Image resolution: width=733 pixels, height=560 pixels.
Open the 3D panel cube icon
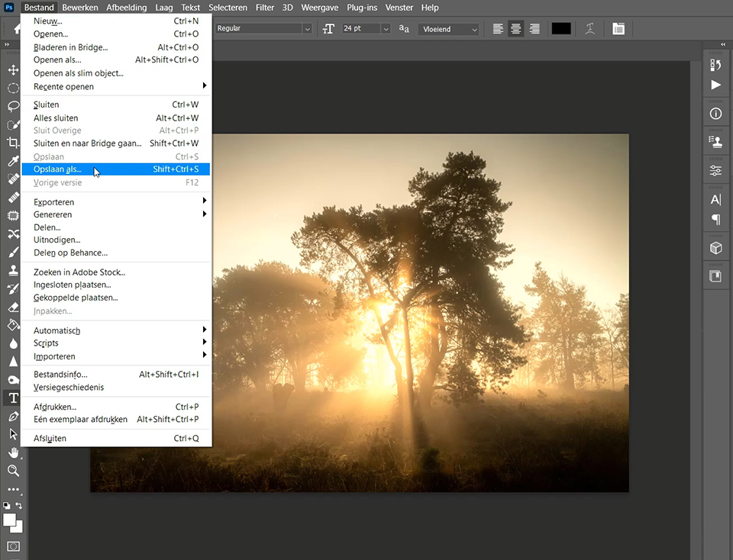point(715,248)
